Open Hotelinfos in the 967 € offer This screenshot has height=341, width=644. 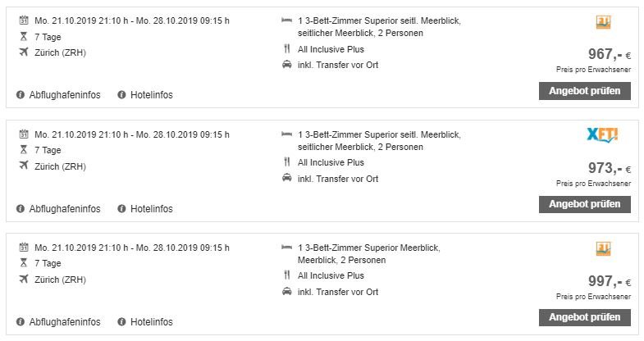pyautogui.click(x=151, y=95)
